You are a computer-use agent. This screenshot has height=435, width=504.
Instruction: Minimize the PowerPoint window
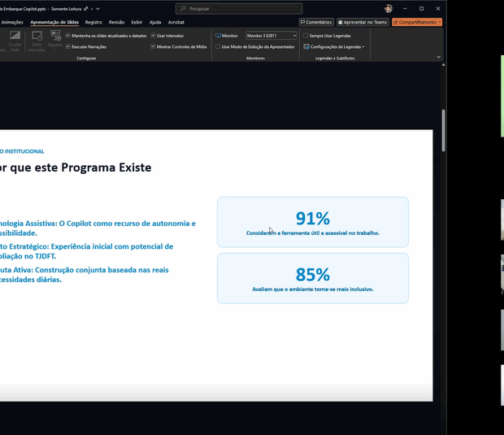point(405,9)
